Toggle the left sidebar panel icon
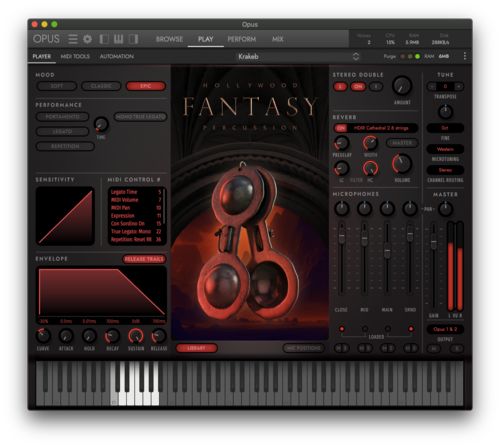The width and height of the screenshot is (500, 447). (104, 39)
